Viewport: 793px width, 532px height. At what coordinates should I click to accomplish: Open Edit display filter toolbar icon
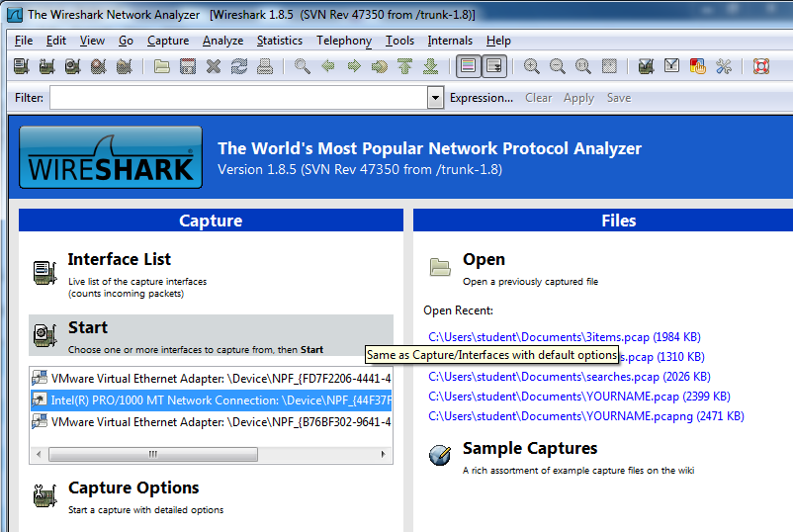click(672, 66)
